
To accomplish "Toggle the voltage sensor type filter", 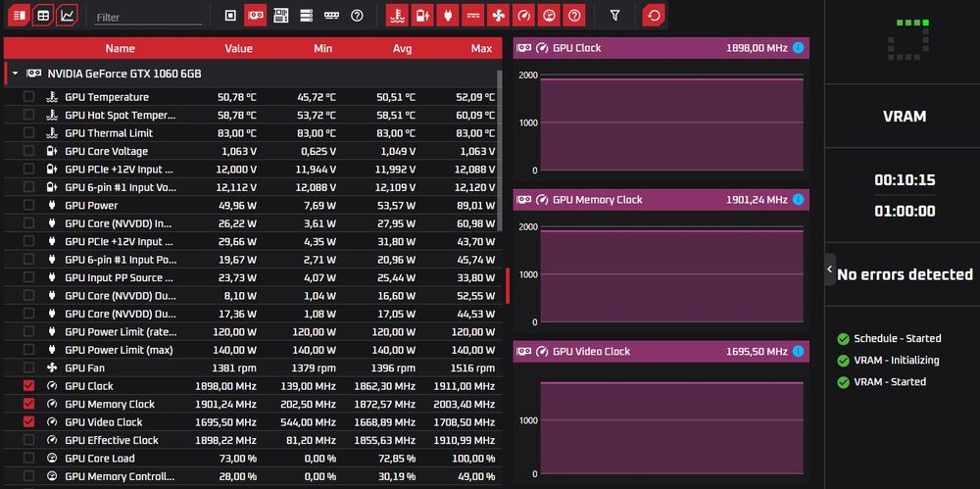I will click(x=422, y=15).
